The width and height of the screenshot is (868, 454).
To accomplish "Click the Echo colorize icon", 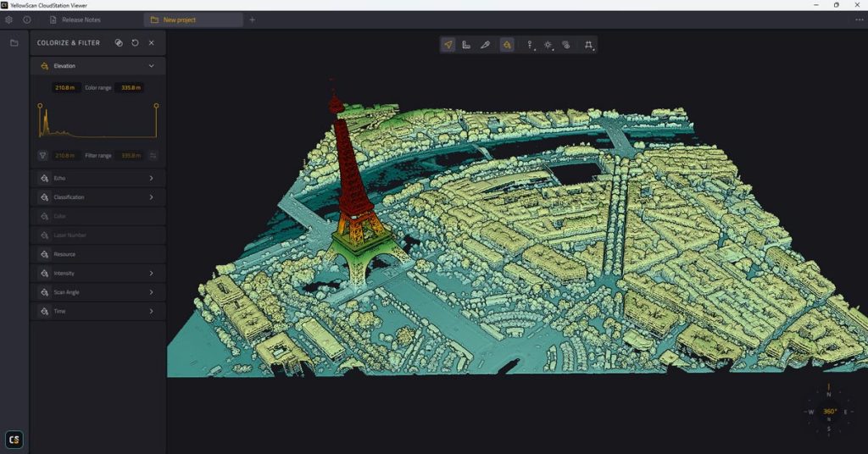I will (x=44, y=178).
